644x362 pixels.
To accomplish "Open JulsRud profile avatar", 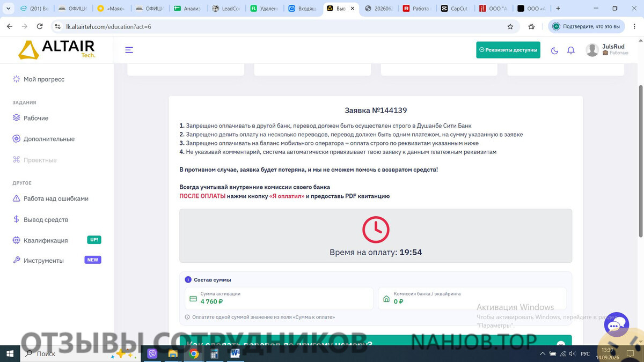I will pyautogui.click(x=592, y=50).
